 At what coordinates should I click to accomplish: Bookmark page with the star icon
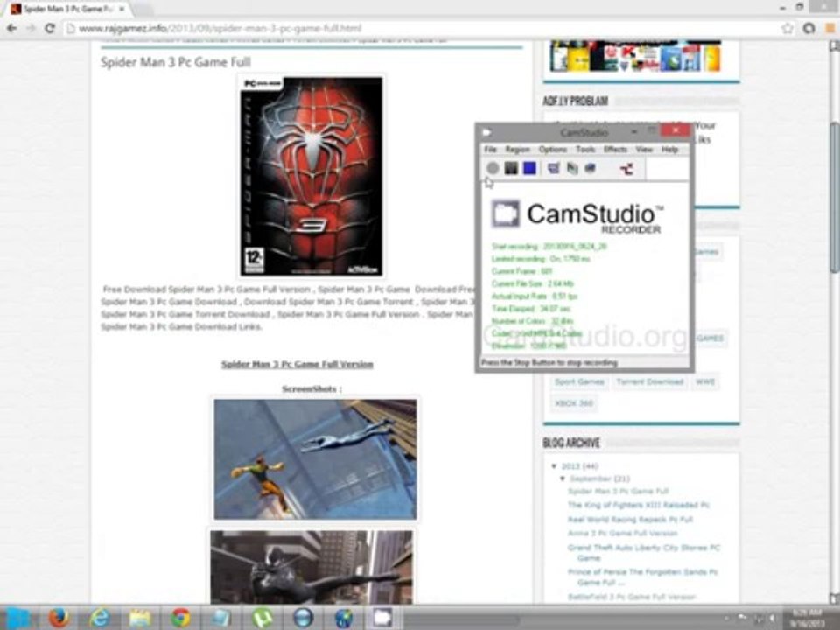tap(787, 28)
